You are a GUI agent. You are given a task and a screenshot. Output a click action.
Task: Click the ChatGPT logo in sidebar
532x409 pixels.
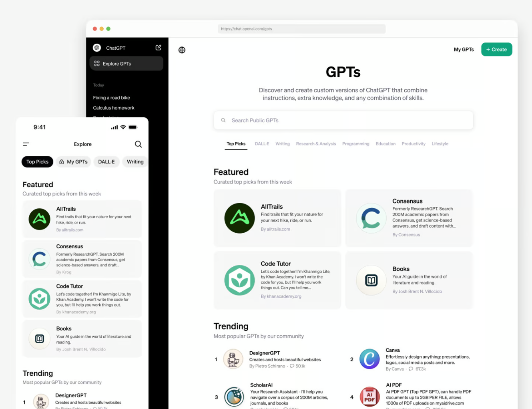[97, 48]
